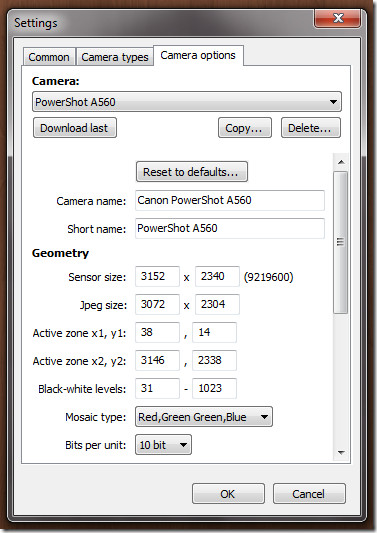Focus the Camera name text field
Screen dimensions: 377x533
click(x=230, y=200)
